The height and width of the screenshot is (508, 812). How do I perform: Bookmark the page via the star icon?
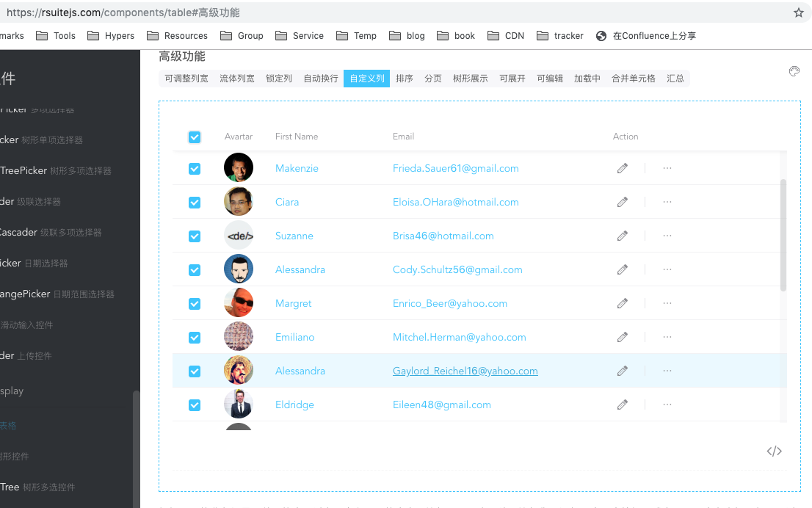pyautogui.click(x=798, y=12)
